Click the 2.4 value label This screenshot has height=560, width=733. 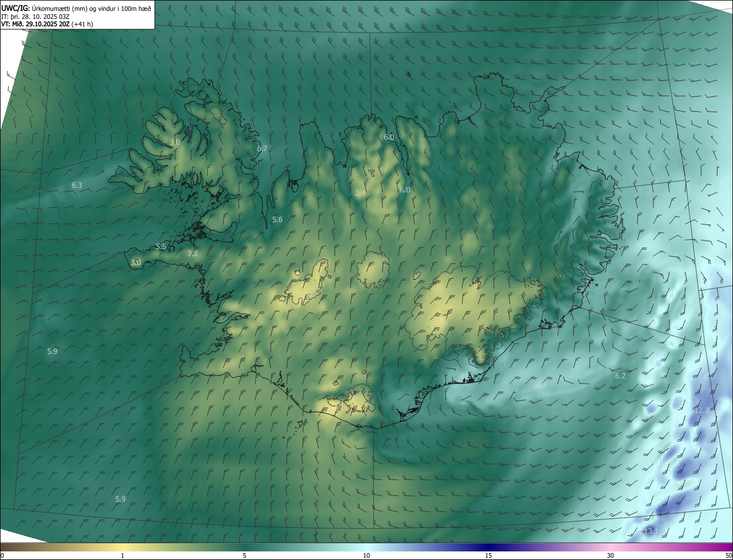tap(360, 194)
